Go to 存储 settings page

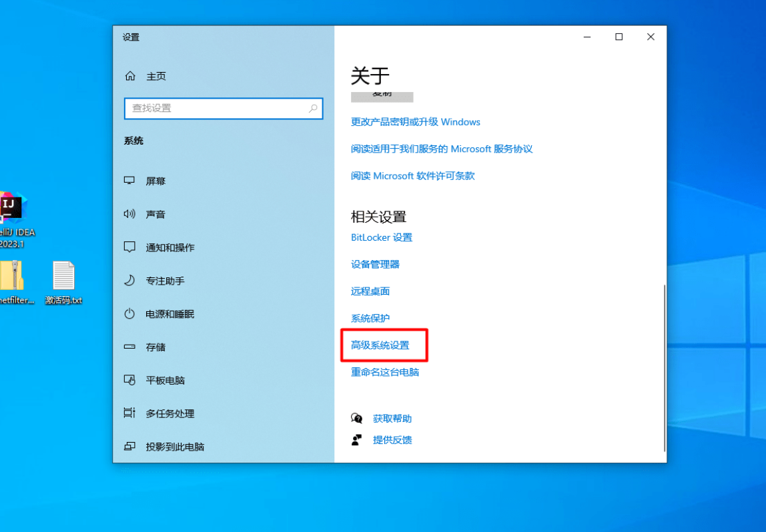point(224,347)
